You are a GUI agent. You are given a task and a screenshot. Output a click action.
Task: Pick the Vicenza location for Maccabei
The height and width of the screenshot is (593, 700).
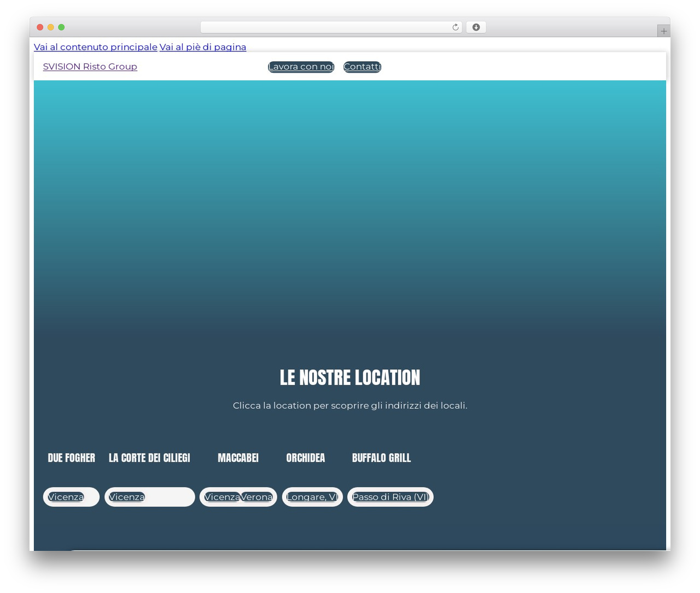[x=222, y=497]
